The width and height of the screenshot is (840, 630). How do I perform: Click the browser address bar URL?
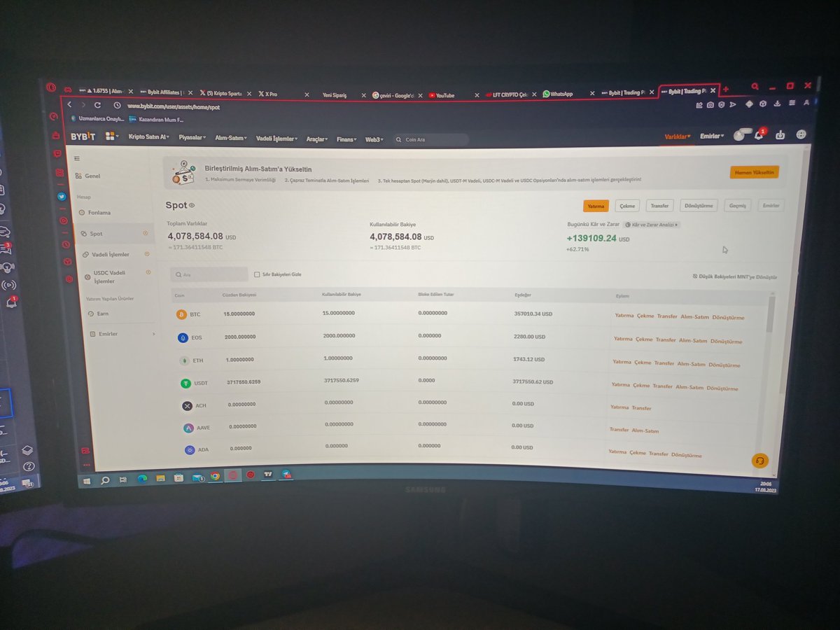pos(174,107)
